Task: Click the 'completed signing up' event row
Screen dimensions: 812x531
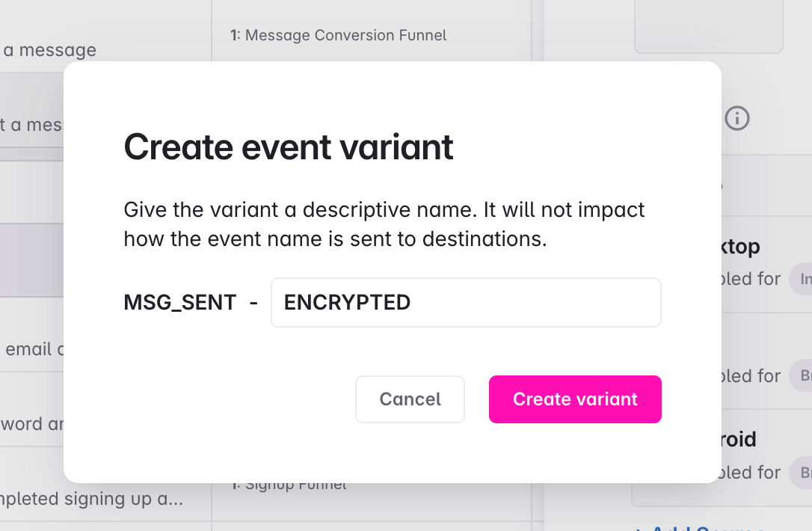Action: click(x=93, y=499)
